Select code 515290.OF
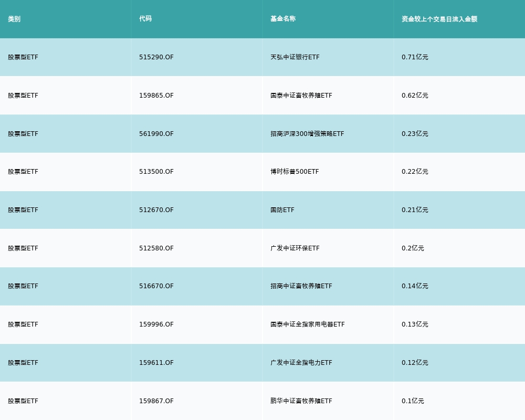Screen dimensions: 525x420 coord(156,57)
